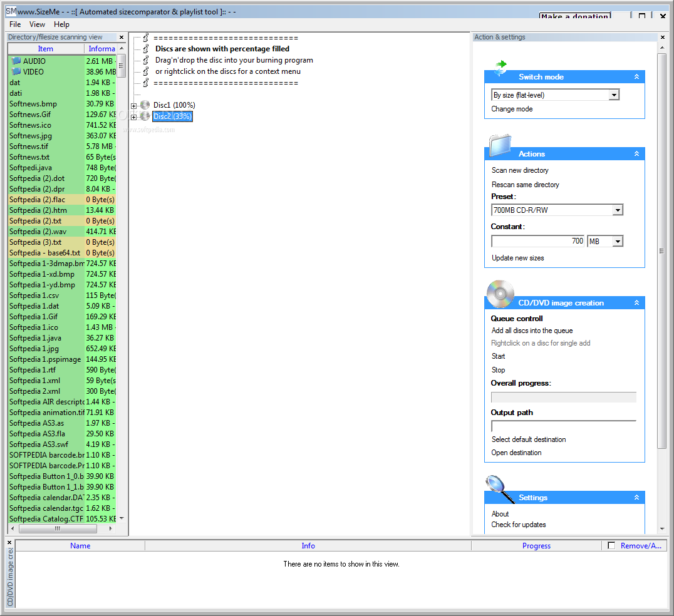The image size is (674, 616).
Task: Select the Softpedia - base64.txt row
Action: tap(62, 253)
